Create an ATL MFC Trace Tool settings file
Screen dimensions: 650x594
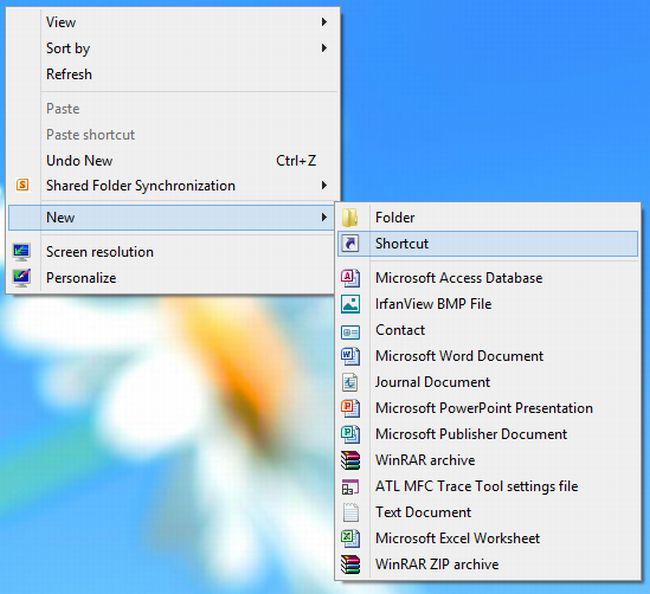tap(488, 486)
